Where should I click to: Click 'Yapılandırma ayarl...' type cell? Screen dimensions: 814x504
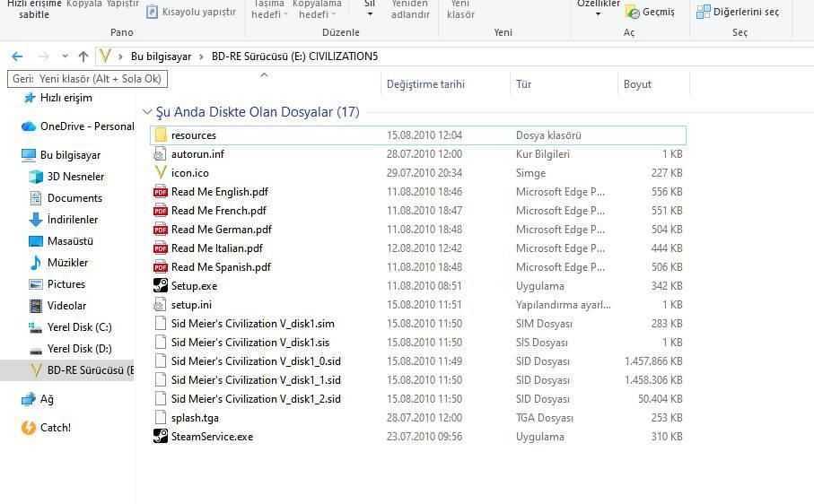pyautogui.click(x=564, y=305)
